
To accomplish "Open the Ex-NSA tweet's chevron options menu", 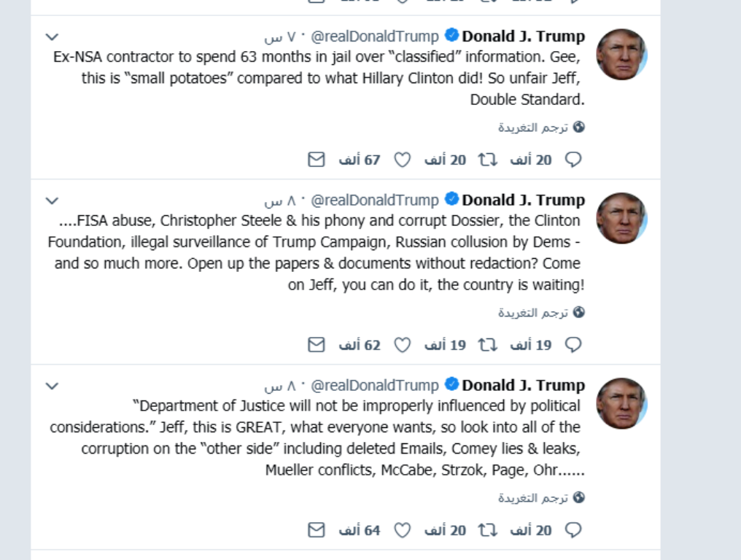I will point(52,36).
